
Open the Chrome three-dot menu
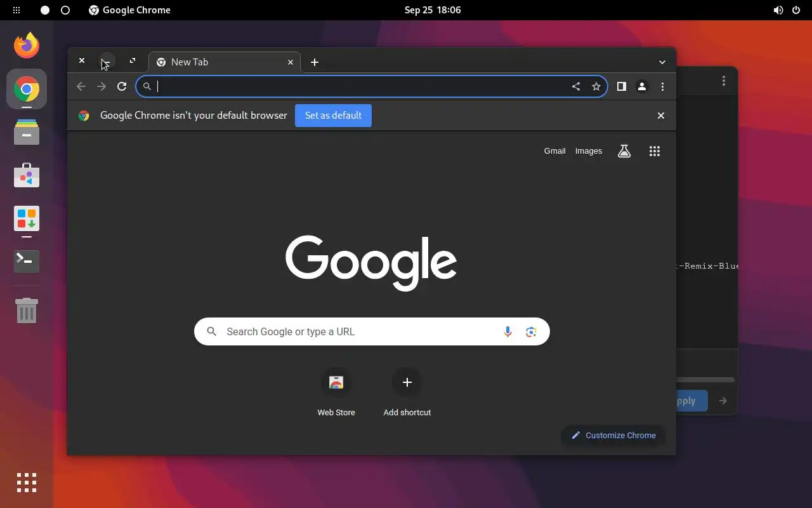(x=662, y=86)
